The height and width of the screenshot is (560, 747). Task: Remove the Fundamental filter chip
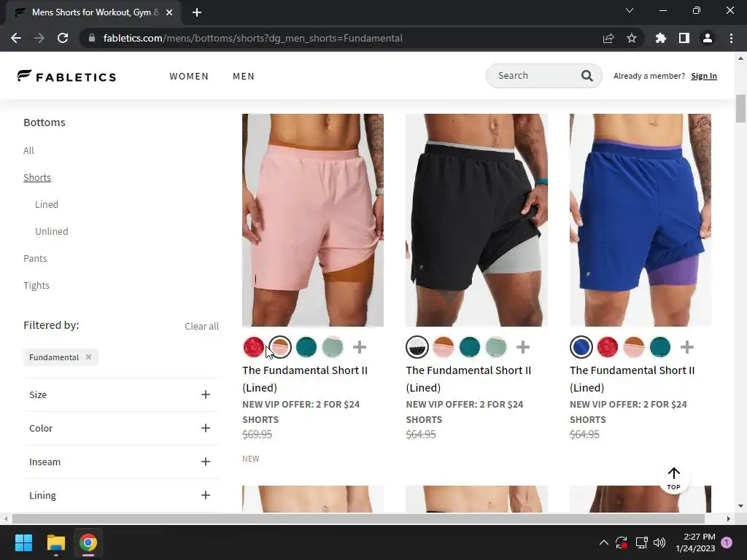pyautogui.click(x=88, y=357)
